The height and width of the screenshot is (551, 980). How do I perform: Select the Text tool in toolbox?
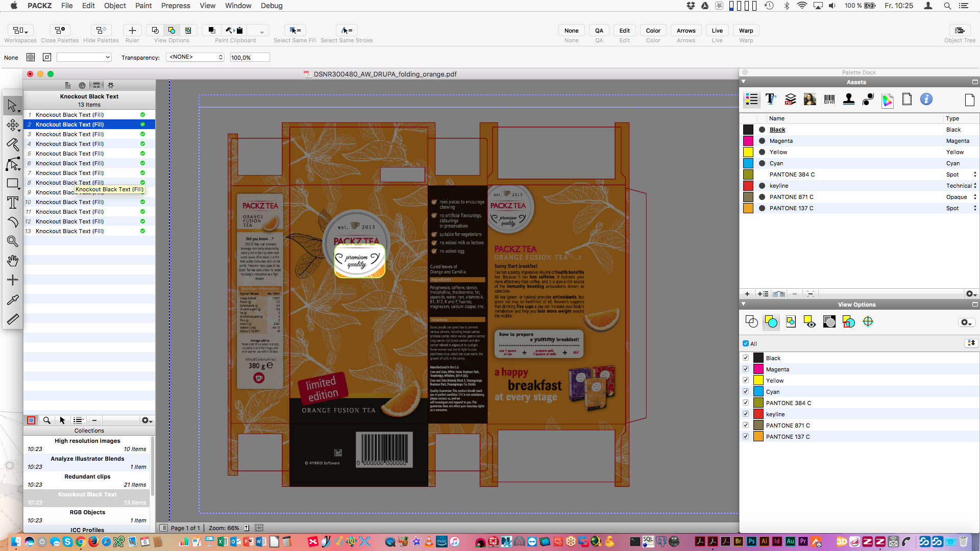coord(13,203)
